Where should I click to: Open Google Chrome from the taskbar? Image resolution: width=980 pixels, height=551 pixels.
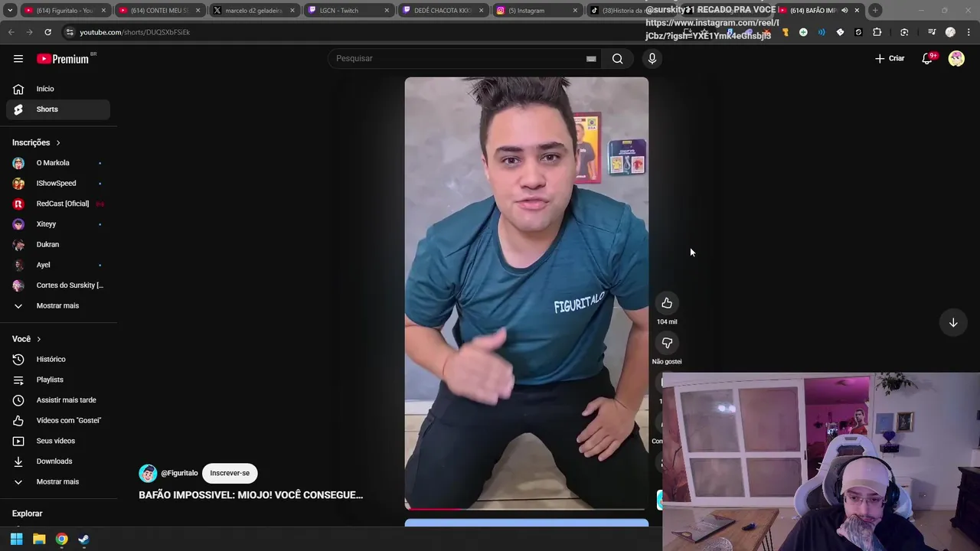tap(61, 539)
